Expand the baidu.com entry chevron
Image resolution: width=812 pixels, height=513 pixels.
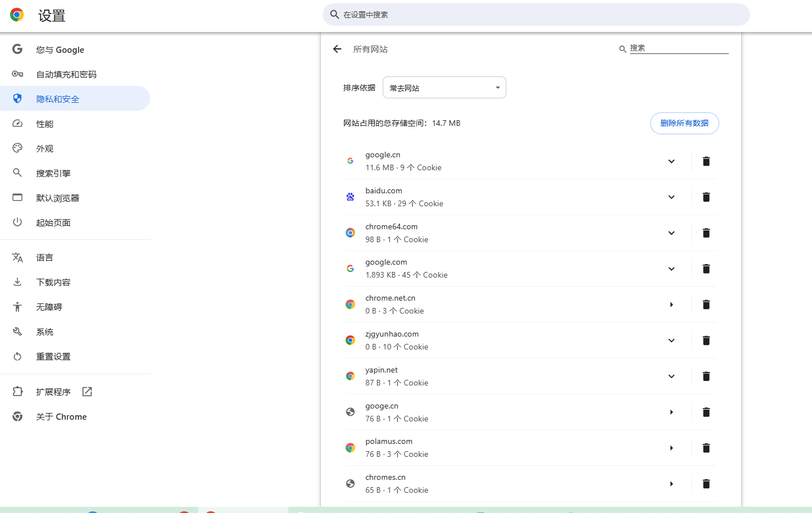672,197
